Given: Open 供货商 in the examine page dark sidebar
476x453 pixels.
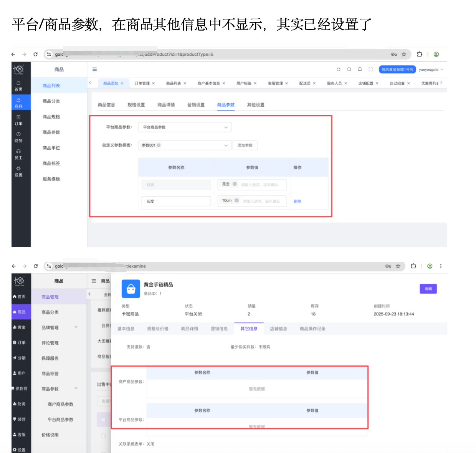Looking at the screenshot, I should pos(20,389).
